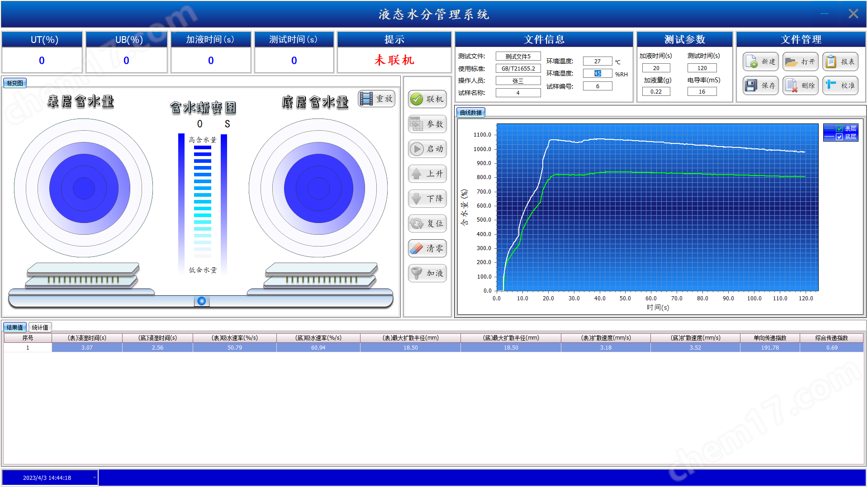The height and width of the screenshot is (488, 868).
Task: 点击启动按钮开始测试
Action: [427, 149]
